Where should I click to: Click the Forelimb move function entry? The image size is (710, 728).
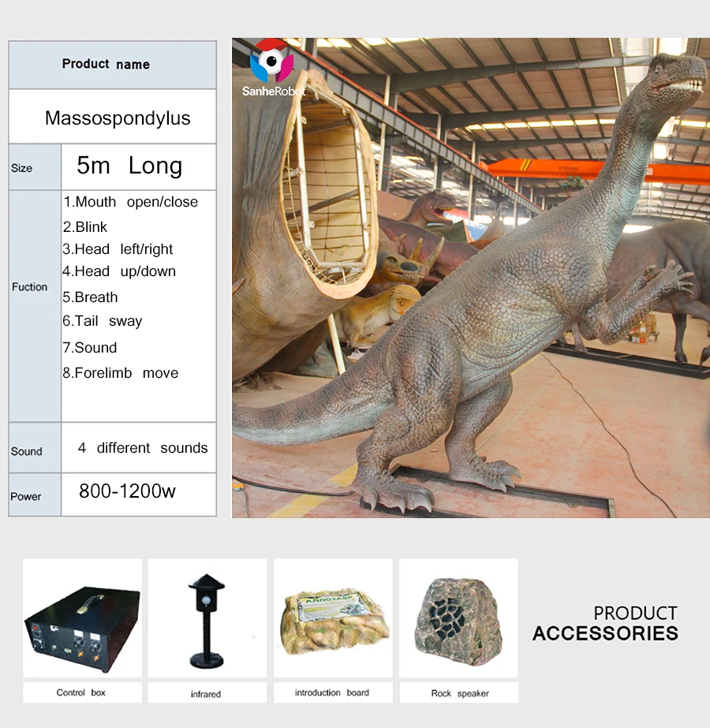(121, 373)
